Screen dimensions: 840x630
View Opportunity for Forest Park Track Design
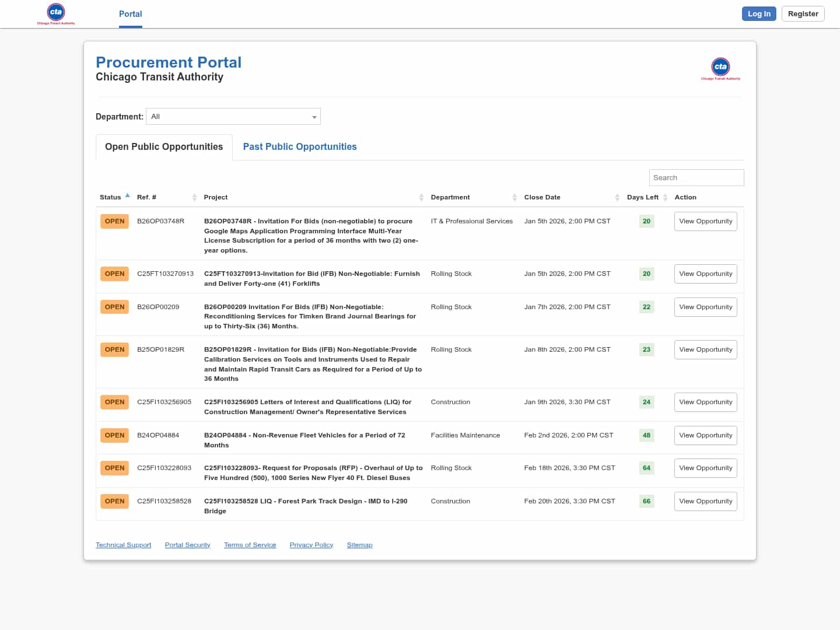(705, 502)
